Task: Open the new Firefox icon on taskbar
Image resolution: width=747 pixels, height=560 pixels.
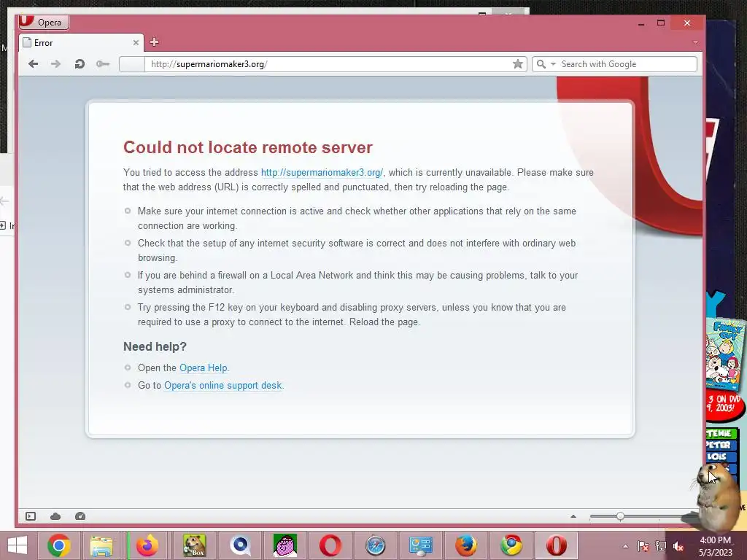Action: 147,545
